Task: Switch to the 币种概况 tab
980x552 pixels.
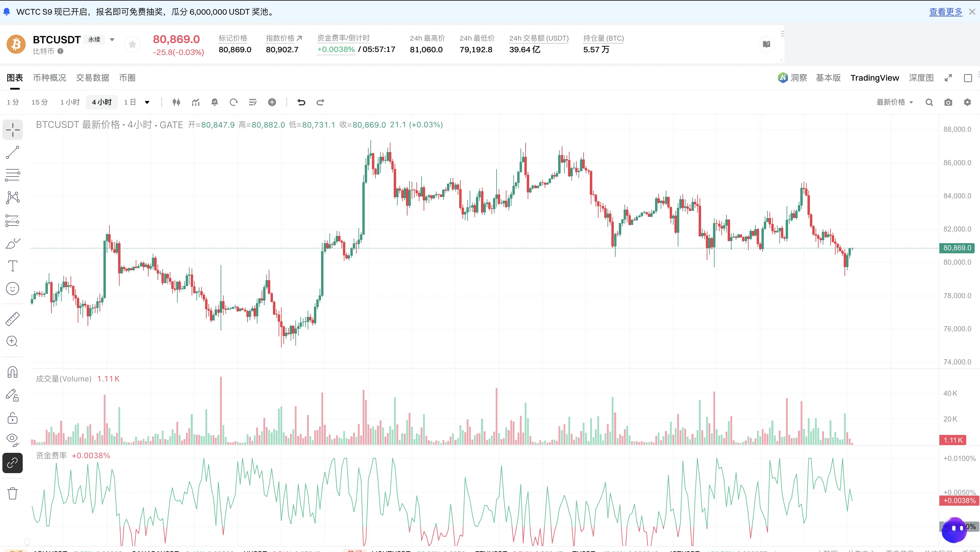Action: (x=49, y=78)
